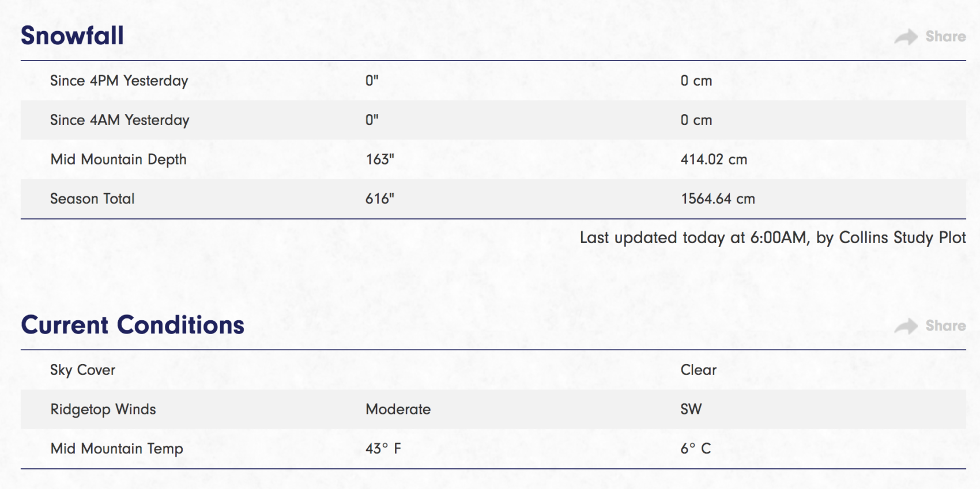Screen dimensions: 980x489
Task: Click the Share link beside Current Conditions
Action: pos(945,325)
